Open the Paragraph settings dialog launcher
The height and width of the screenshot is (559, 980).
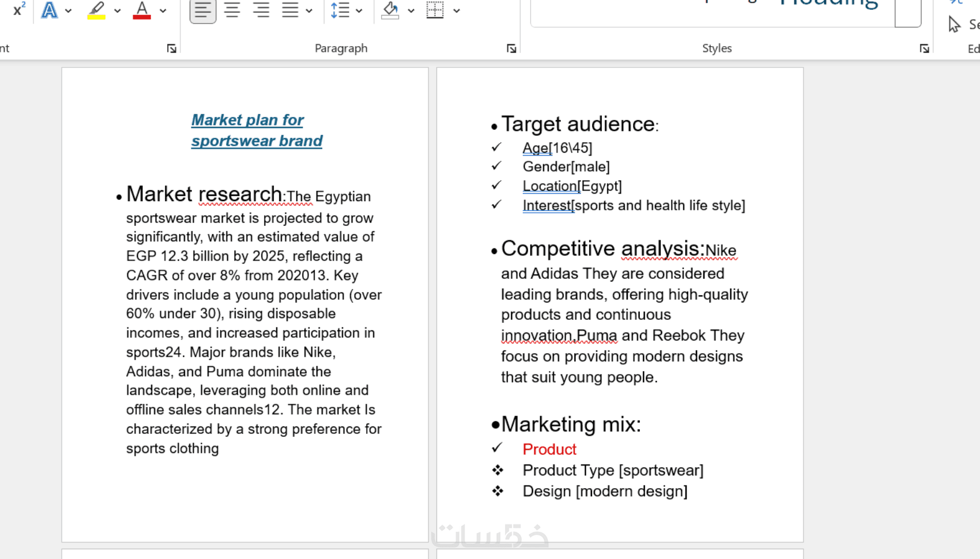point(511,48)
